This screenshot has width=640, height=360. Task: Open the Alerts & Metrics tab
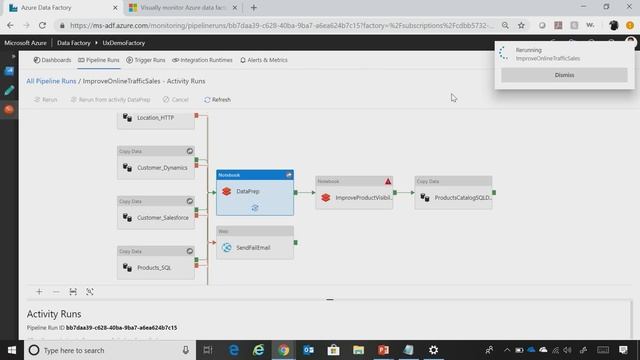point(264,60)
